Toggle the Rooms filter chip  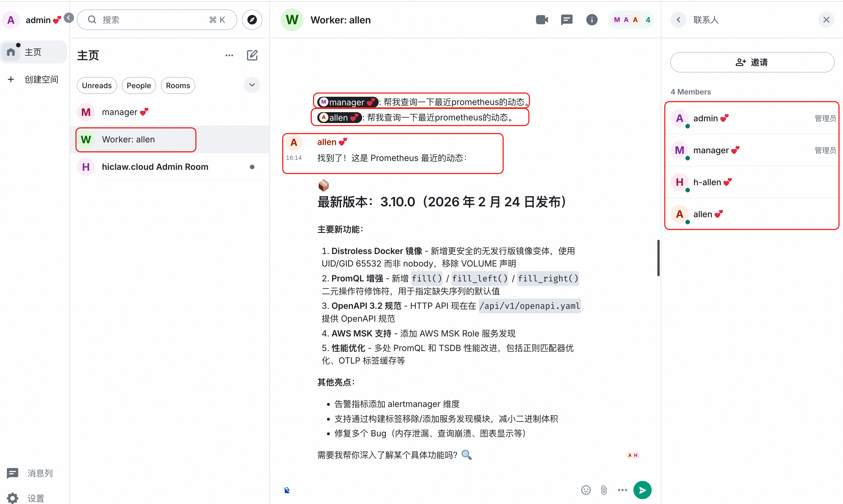178,85
